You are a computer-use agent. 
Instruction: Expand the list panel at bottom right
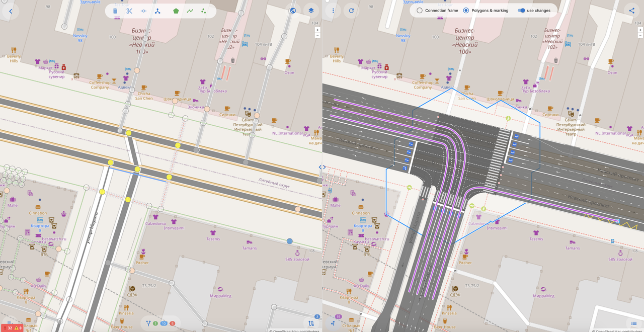633,323
